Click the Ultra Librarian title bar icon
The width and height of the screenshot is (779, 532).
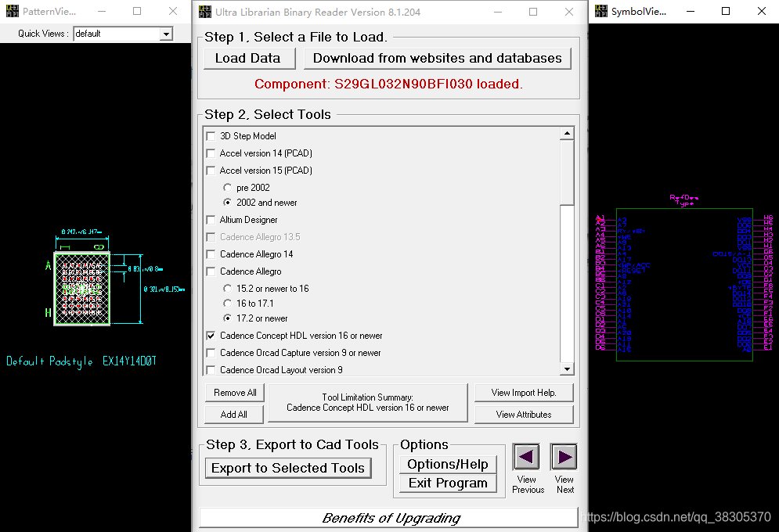[x=204, y=12]
